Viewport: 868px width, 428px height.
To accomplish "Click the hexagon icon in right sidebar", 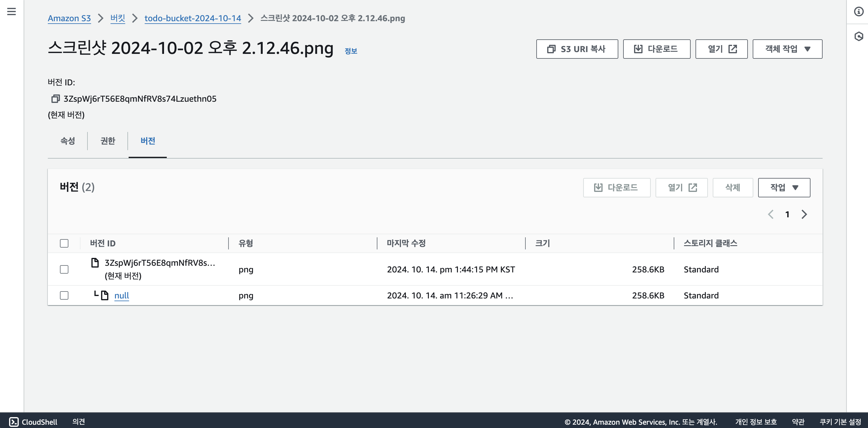I will click(x=859, y=36).
